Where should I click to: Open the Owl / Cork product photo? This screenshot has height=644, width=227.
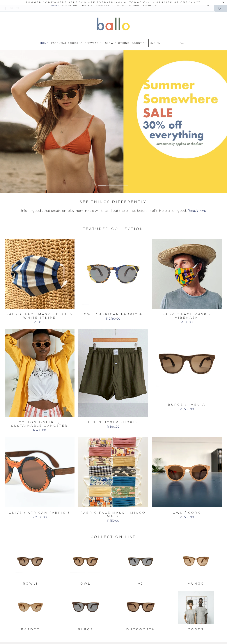pos(187,472)
